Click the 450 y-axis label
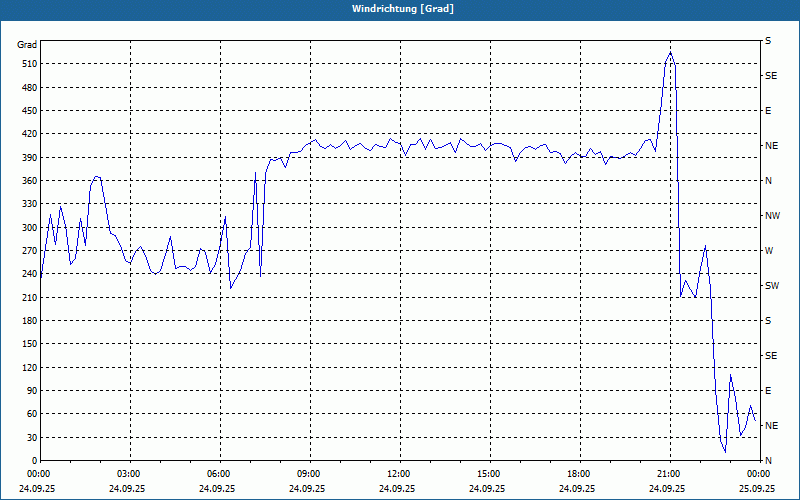800x500 pixels. 29,111
